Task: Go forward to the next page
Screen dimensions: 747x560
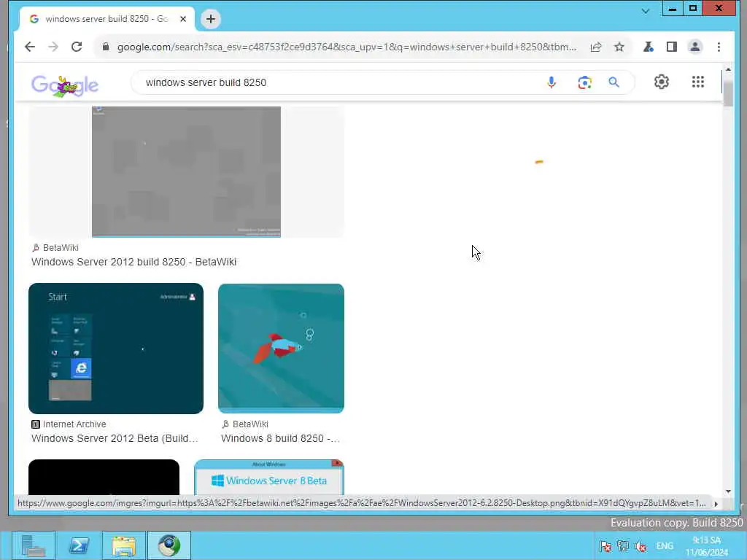Action: (x=53, y=47)
